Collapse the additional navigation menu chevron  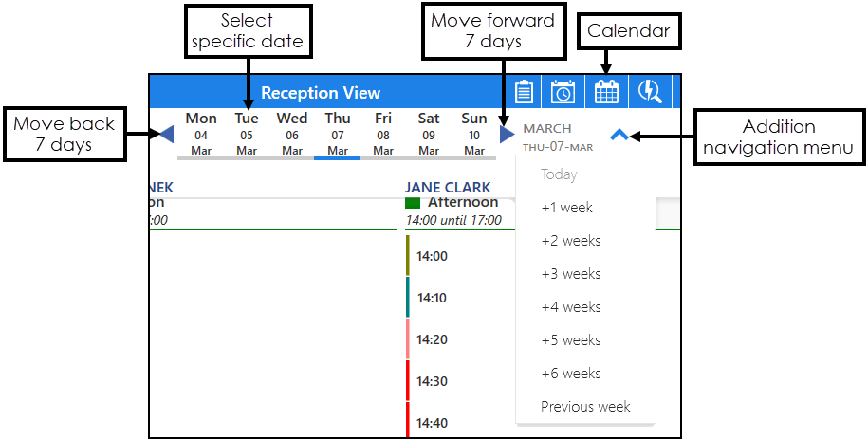(619, 135)
